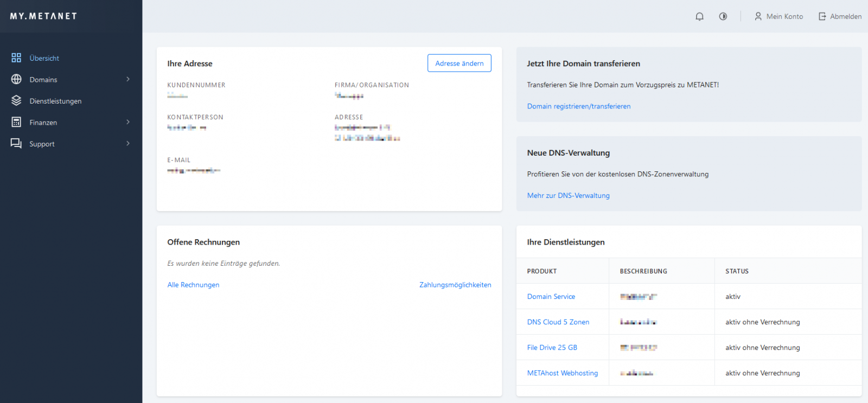
Task: Expand the Finanzen submenu chevron
Action: [128, 122]
